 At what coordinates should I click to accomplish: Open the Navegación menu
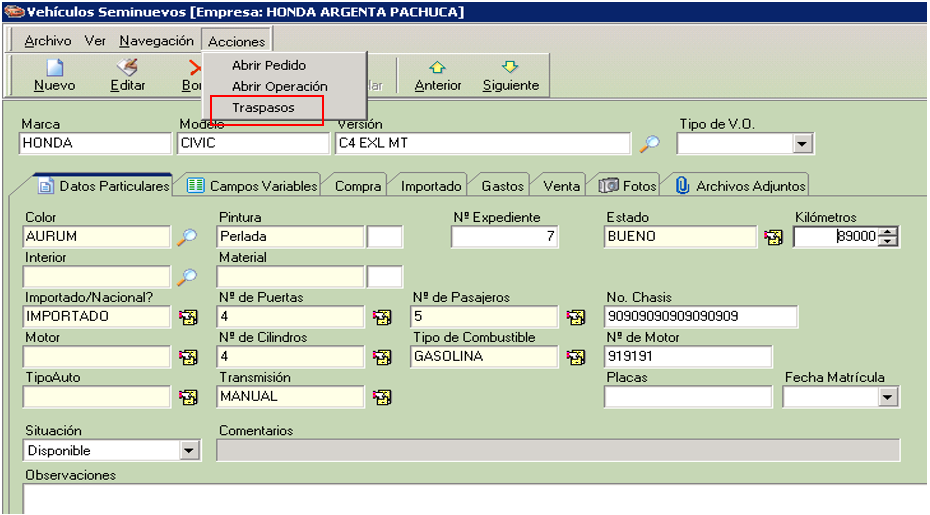pyautogui.click(x=157, y=41)
